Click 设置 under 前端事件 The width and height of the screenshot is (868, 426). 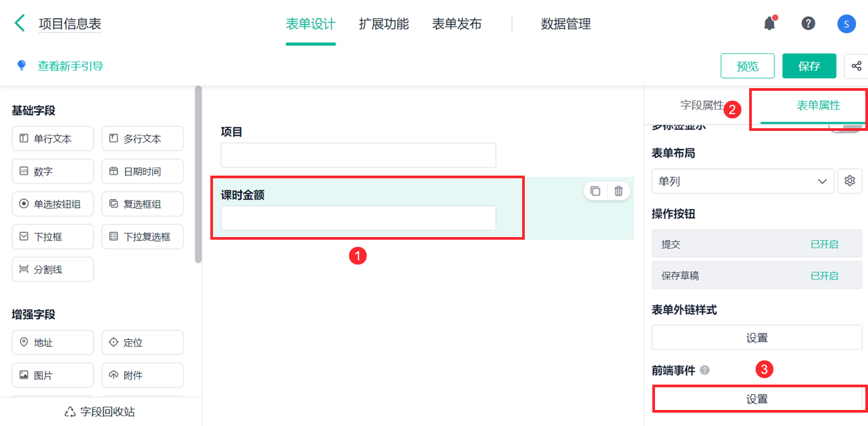[757, 399]
